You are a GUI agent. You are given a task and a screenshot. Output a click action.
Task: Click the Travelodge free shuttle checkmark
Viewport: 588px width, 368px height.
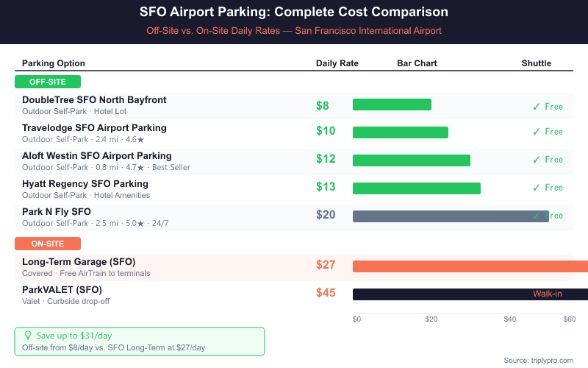537,132
